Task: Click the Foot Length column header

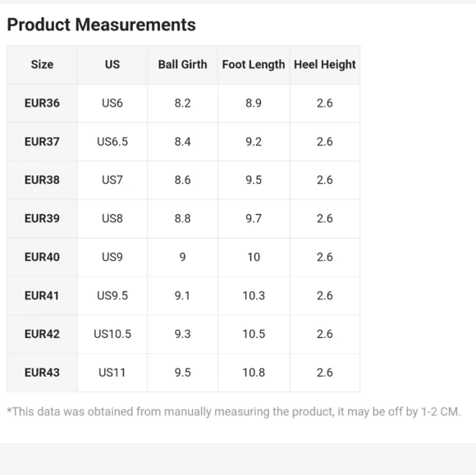Action: (254, 65)
